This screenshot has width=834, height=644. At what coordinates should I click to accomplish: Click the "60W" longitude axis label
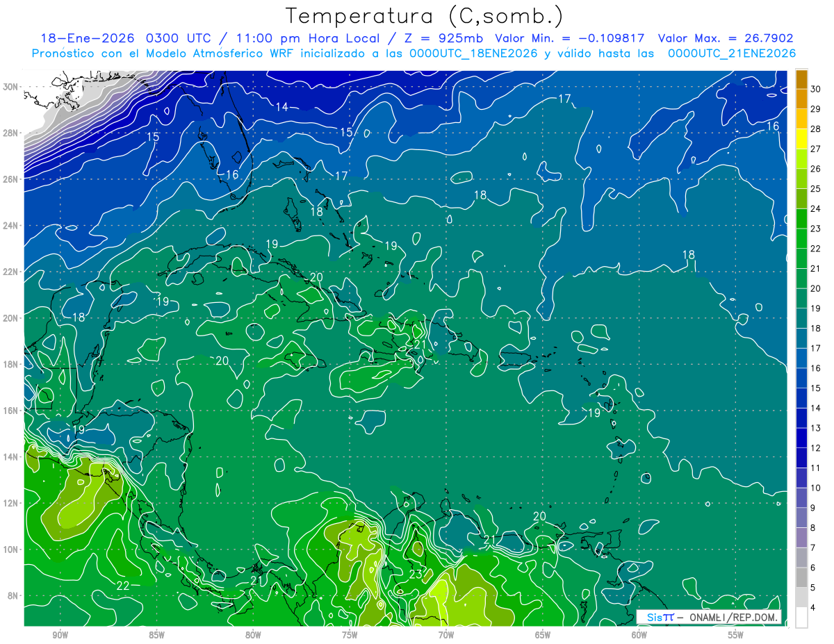pyautogui.click(x=639, y=635)
